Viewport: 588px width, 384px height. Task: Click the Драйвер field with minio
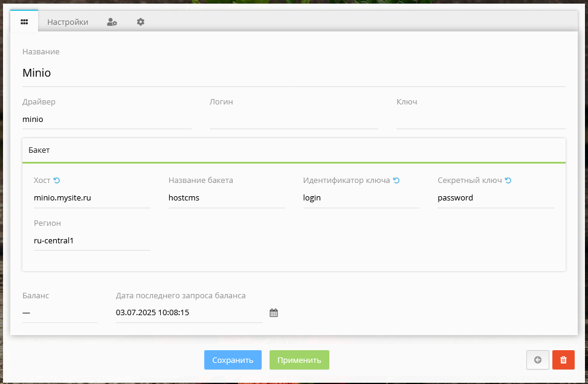[x=106, y=120]
